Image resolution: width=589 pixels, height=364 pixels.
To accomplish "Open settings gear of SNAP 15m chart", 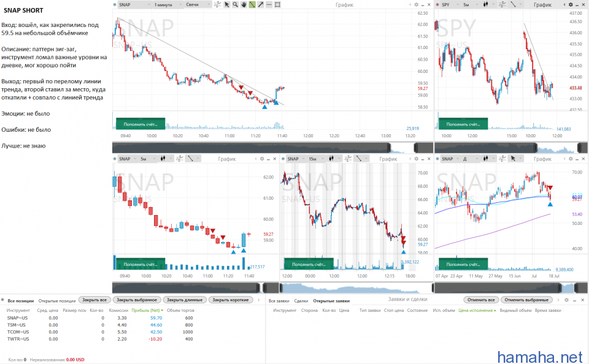I will pos(416,159).
